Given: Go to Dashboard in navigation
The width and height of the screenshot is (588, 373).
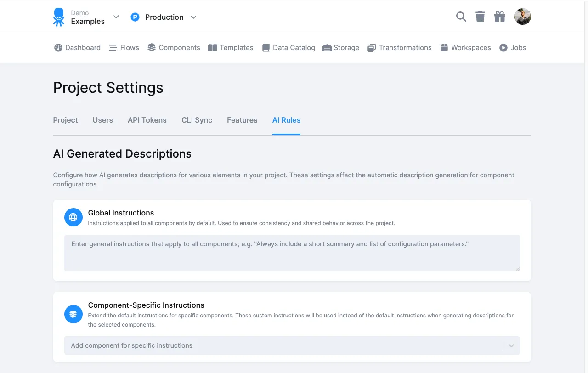Looking at the screenshot, I should (77, 48).
